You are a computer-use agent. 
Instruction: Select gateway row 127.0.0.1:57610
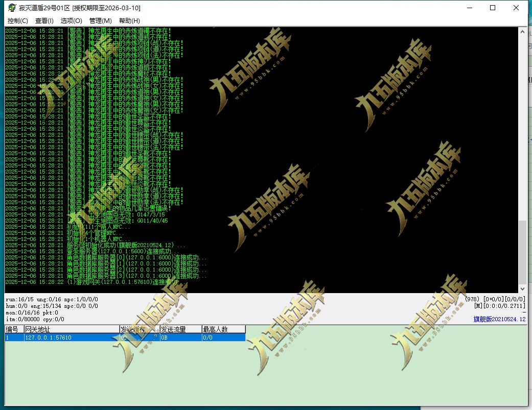click(x=125, y=337)
